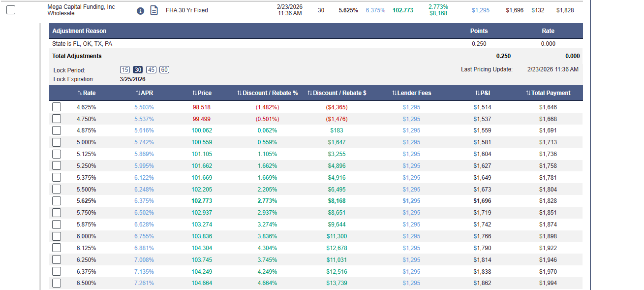The image size is (644, 290).
Task: Select total payment $1,994
Action: [x=548, y=283]
